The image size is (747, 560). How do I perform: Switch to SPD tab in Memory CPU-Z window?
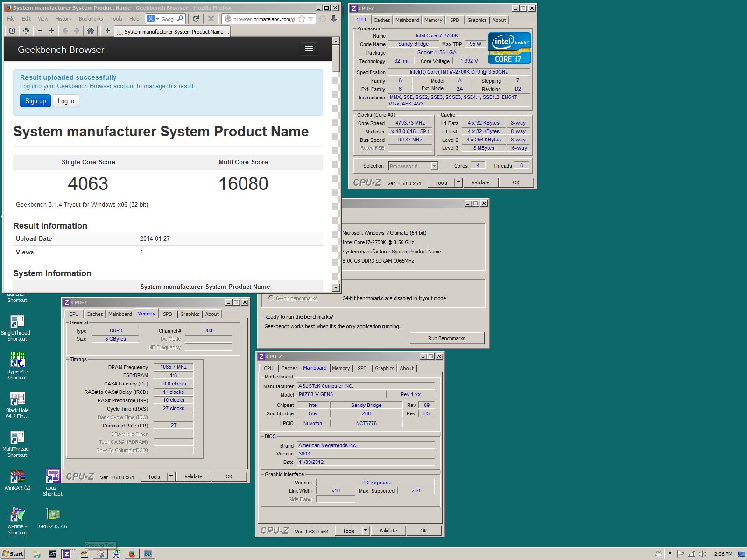(x=168, y=314)
